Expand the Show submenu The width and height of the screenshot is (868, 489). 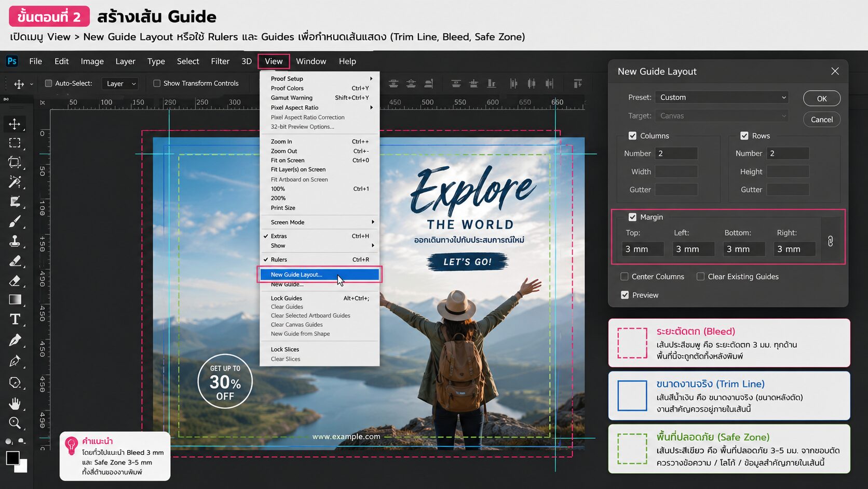319,245
